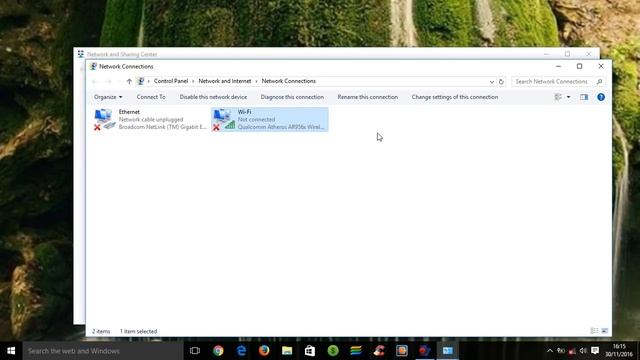The height and width of the screenshot is (360, 640).
Task: Click Search the web and Windows box
Action: point(103,351)
